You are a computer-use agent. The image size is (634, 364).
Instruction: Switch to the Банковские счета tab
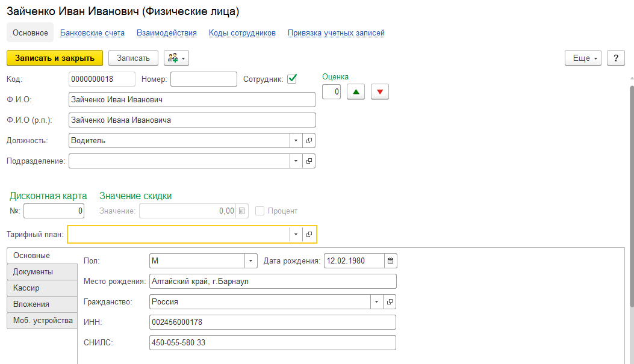click(x=92, y=33)
